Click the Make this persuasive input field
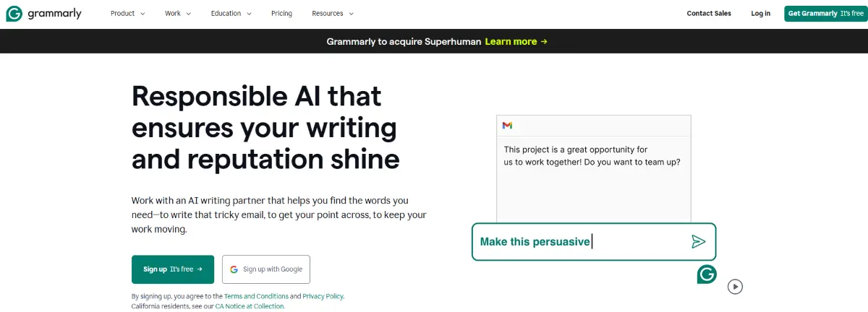The width and height of the screenshot is (868, 312). [594, 241]
